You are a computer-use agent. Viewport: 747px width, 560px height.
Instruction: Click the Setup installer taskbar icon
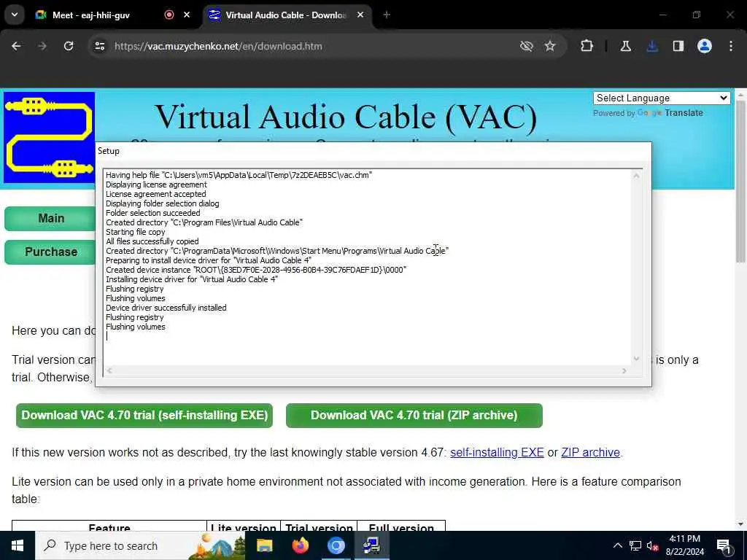pyautogui.click(x=371, y=545)
